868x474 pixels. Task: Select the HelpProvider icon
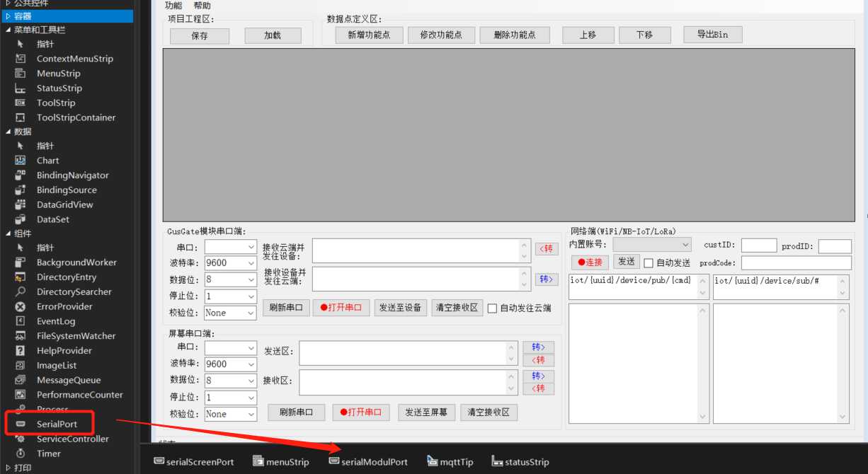point(21,351)
